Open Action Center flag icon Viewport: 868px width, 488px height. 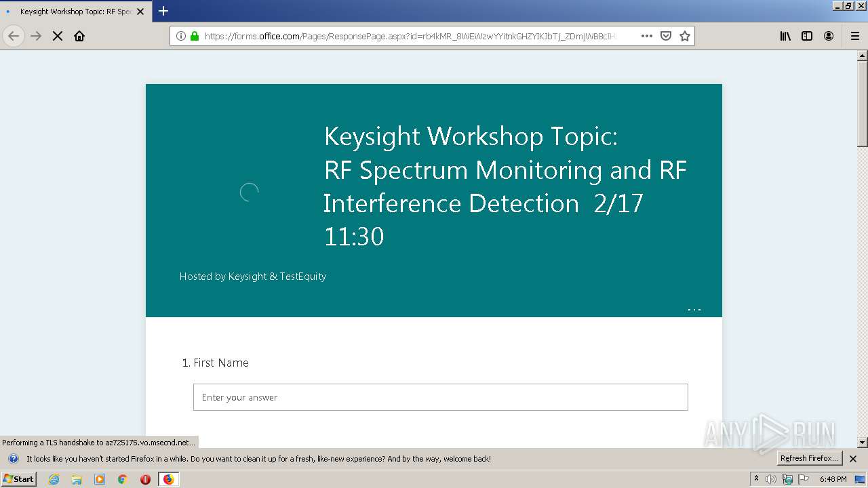tap(803, 479)
